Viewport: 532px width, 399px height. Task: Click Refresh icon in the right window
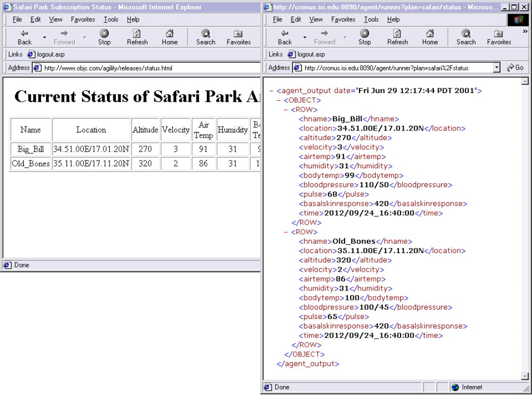point(397,36)
